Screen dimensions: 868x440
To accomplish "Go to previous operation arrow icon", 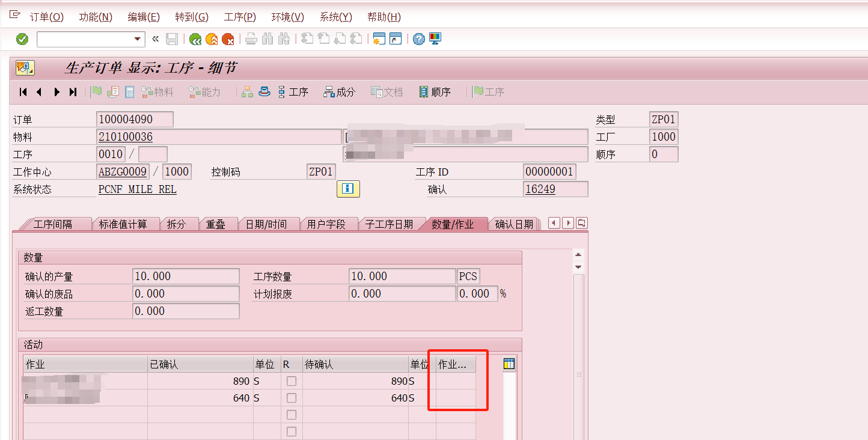I will click(39, 92).
